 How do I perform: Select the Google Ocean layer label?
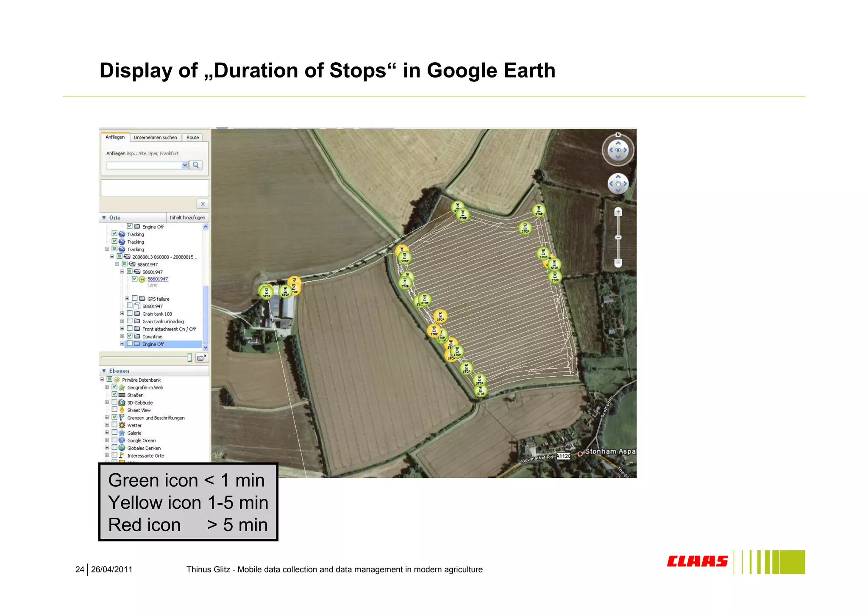(141, 441)
